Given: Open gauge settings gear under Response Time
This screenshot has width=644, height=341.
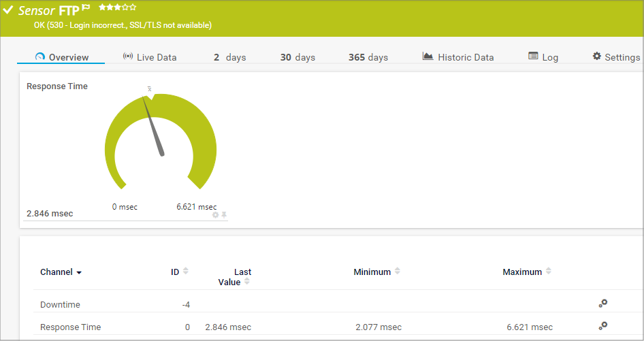Looking at the screenshot, I should [216, 214].
